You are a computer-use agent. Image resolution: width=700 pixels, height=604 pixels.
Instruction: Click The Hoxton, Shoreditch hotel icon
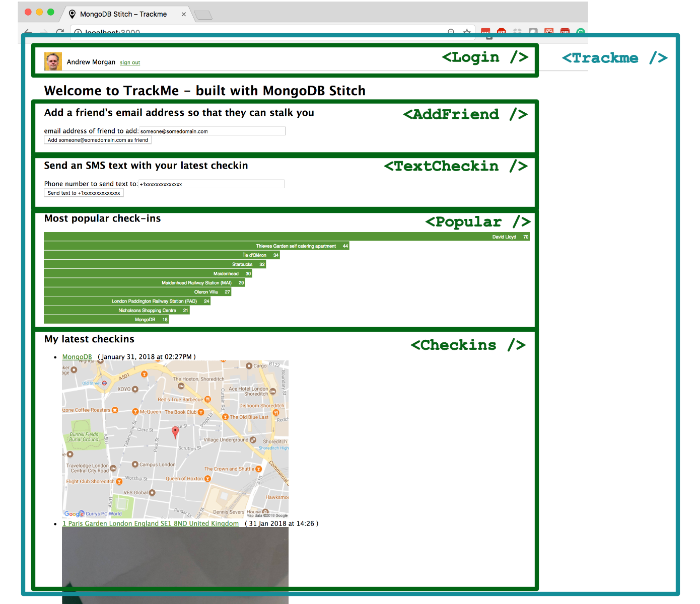(181, 386)
